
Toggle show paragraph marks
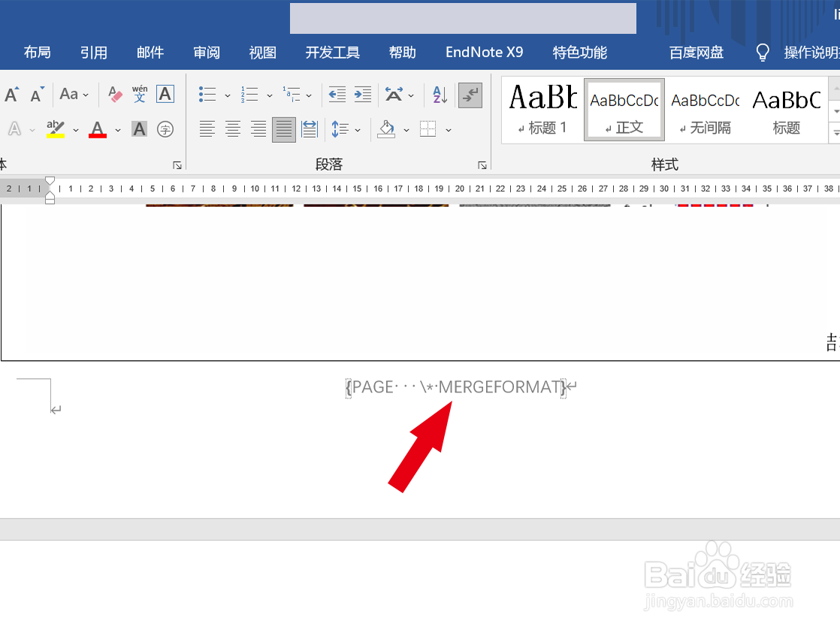(470, 95)
